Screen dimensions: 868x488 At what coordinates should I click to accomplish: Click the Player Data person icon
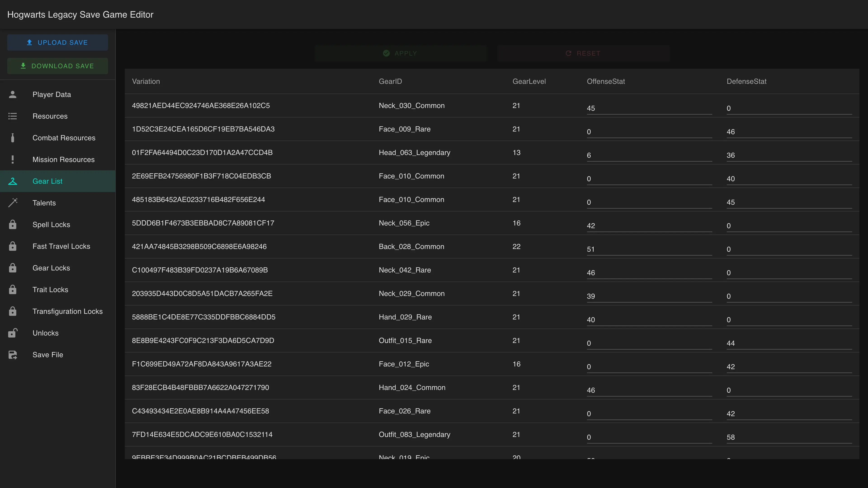[12, 94]
